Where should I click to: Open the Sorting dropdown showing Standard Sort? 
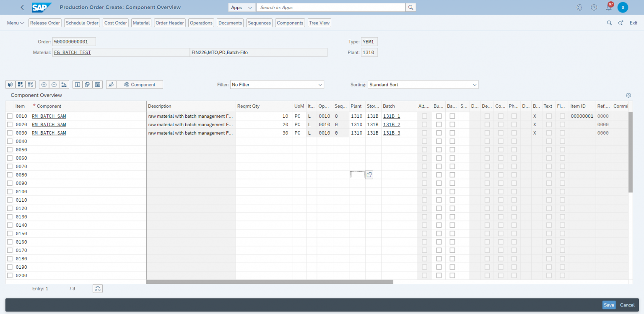[x=423, y=84]
